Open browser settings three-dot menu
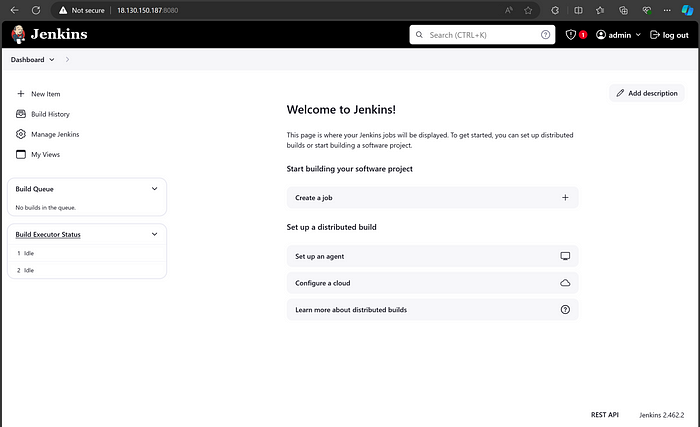Viewport: 700px width, 427px height. click(x=667, y=10)
